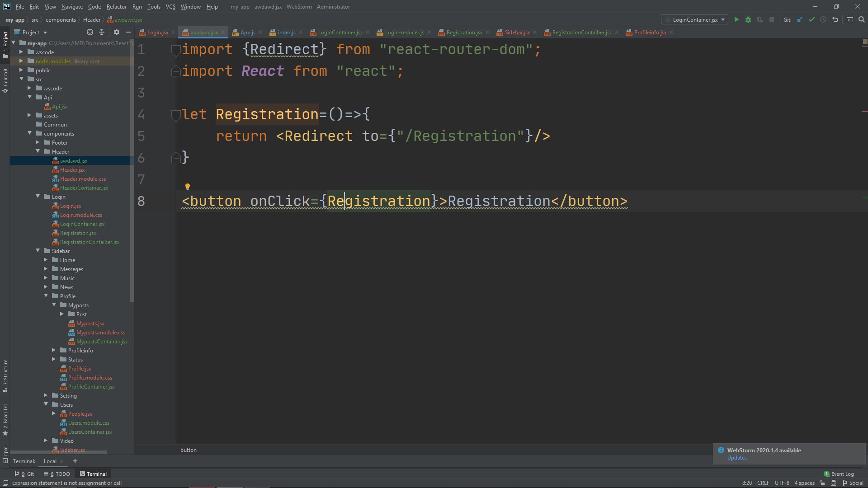Open Header.module.css in project tree
This screenshot has height=488, width=868.
point(83,178)
